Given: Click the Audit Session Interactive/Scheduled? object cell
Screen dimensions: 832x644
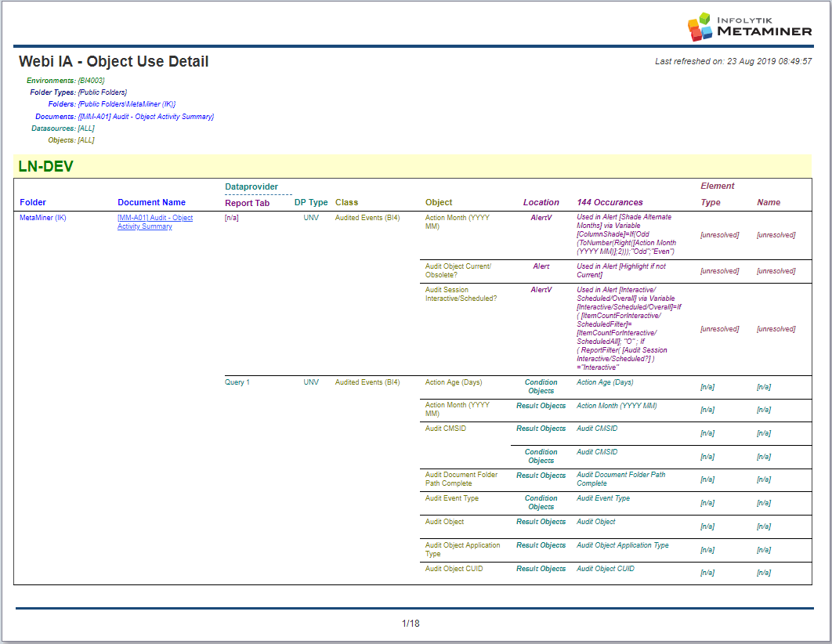Looking at the screenshot, I should coord(461,294).
